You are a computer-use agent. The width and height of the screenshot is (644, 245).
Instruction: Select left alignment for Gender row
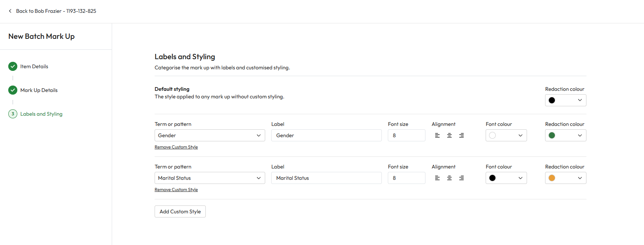[437, 135]
